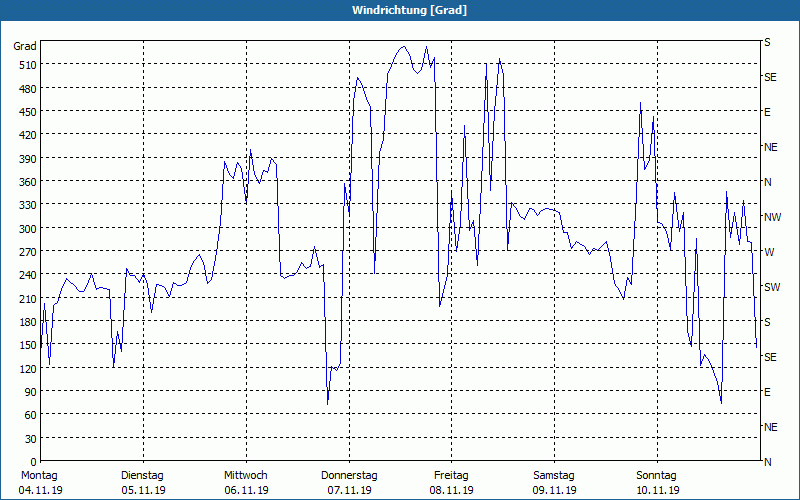The width and height of the screenshot is (800, 500).
Task: Click the 420 degree axis label
Action: pyautogui.click(x=28, y=135)
